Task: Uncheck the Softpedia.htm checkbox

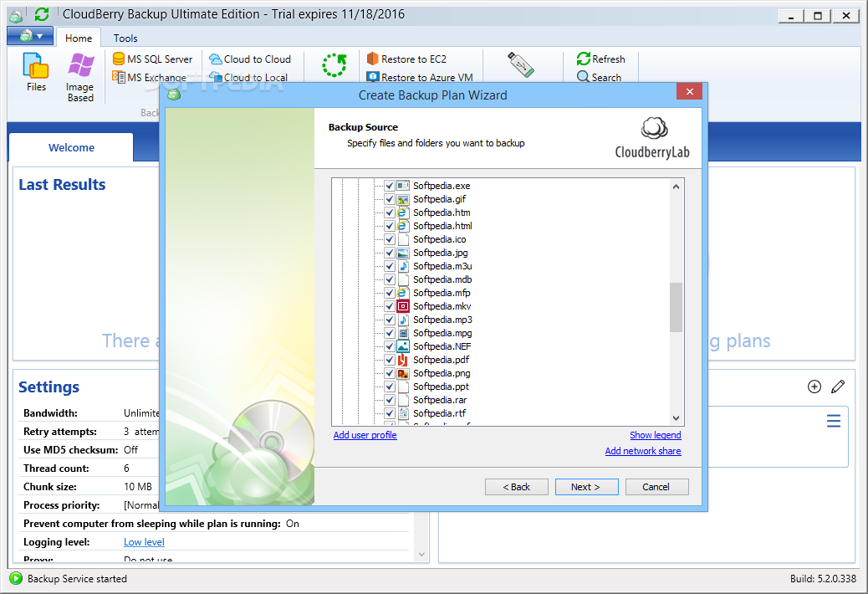Action: click(390, 213)
